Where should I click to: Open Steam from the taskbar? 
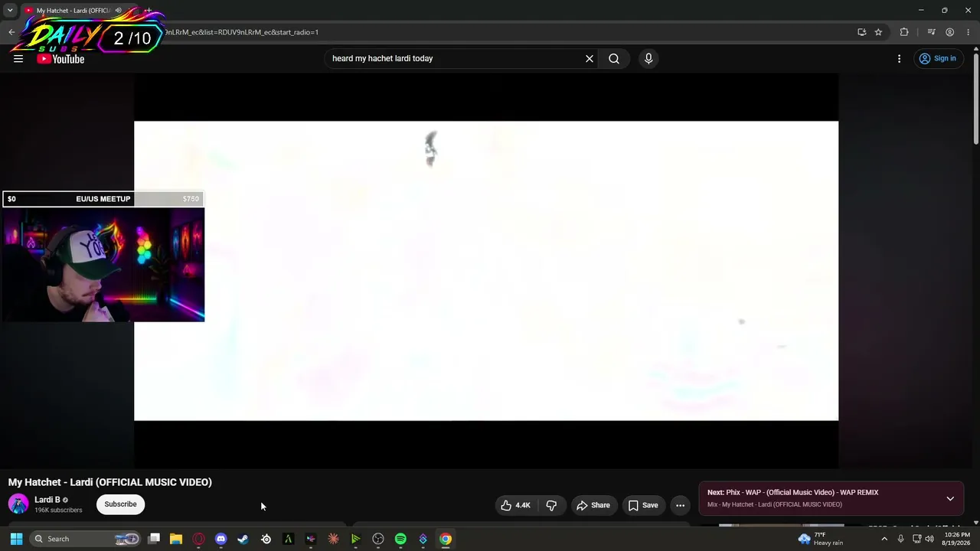243,539
